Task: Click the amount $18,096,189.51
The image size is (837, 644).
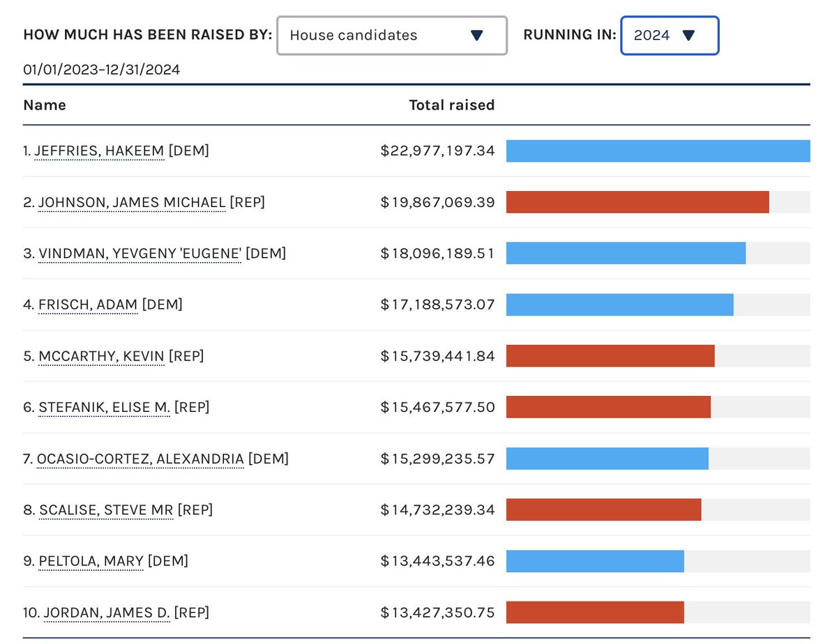Action: tap(437, 253)
